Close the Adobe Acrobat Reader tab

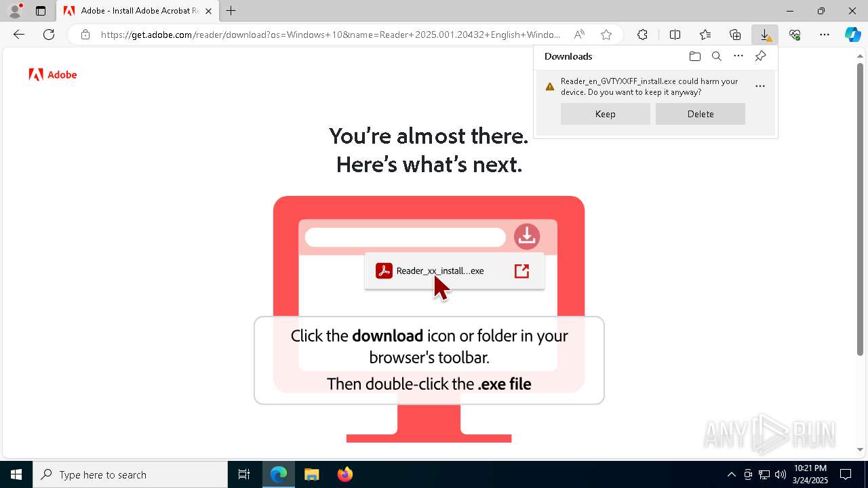click(x=208, y=11)
